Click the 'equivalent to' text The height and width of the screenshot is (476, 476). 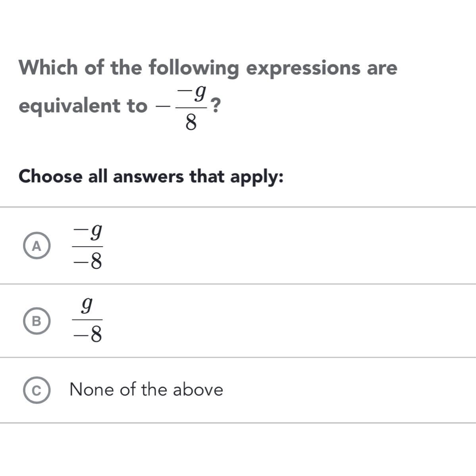pos(83,106)
